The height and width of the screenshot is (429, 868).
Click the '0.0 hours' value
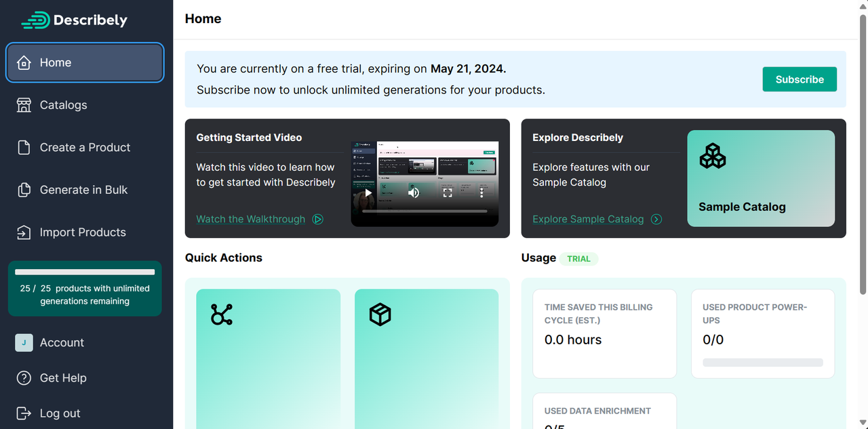click(573, 340)
